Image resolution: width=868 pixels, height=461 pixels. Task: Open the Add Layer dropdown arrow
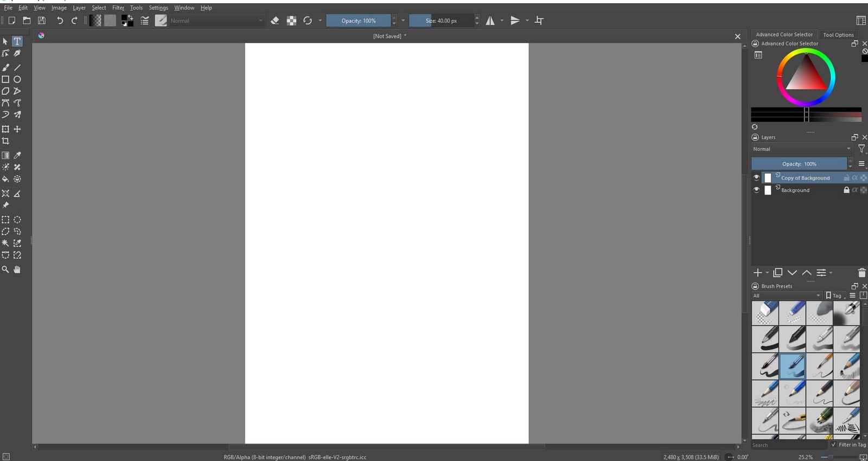767,273
